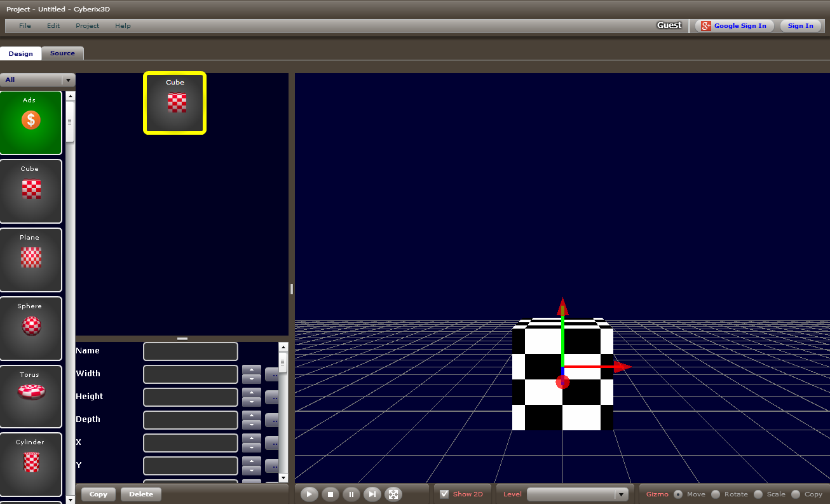Decrease the Height value with the down stepper

pos(252,402)
